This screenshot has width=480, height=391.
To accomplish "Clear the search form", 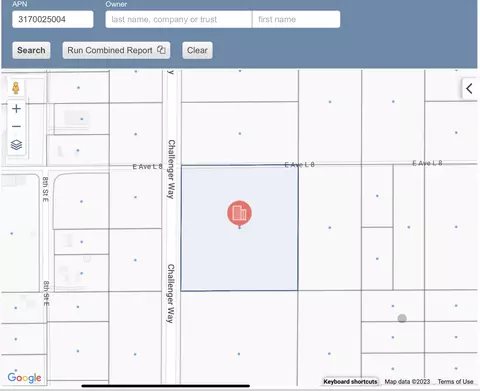I will [197, 50].
